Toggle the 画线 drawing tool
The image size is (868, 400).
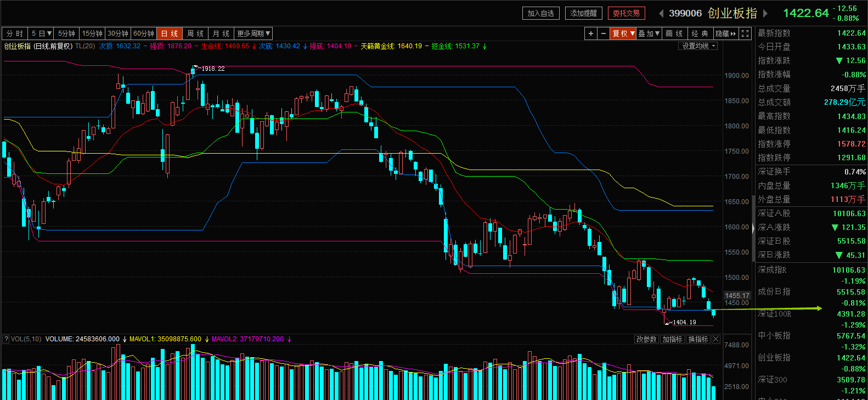point(674,33)
